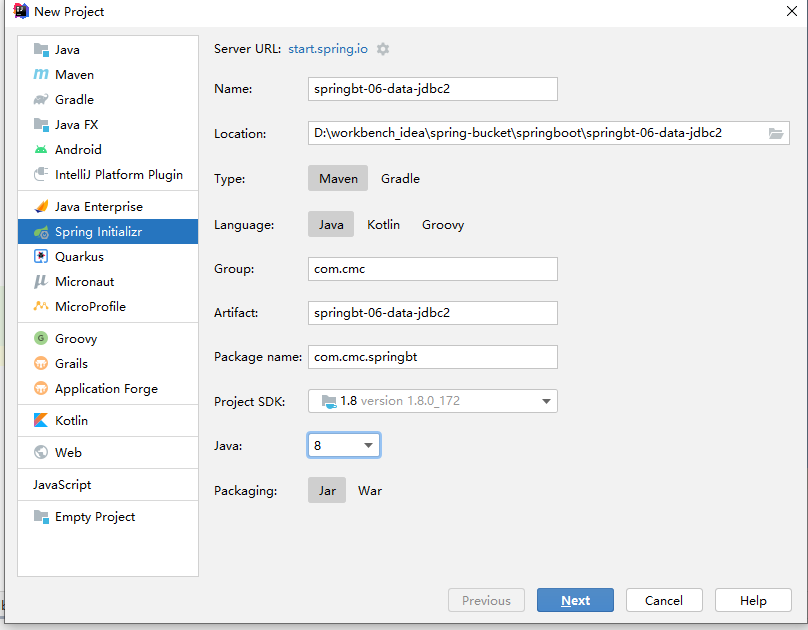Screen dimensions: 808x630
Task: Click the disabled Previous button
Action: click(x=486, y=600)
